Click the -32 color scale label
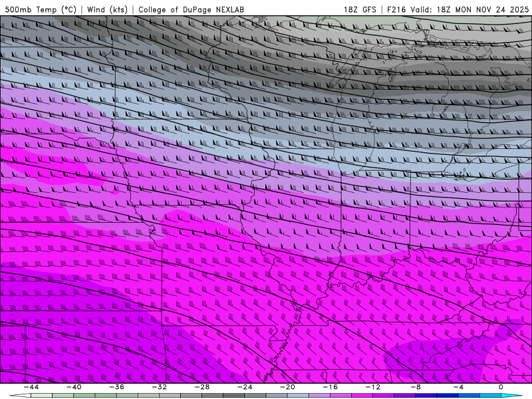Screen dimensions: 532x399 [160, 387]
